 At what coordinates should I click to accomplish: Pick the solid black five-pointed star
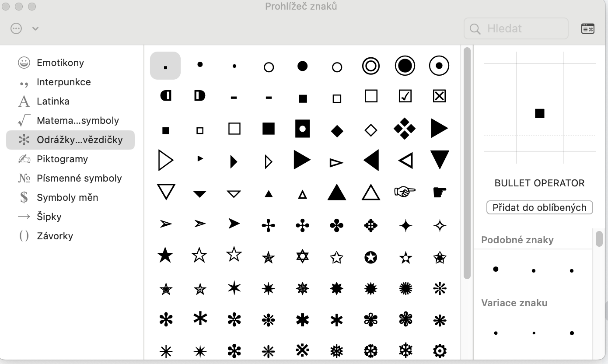click(165, 255)
